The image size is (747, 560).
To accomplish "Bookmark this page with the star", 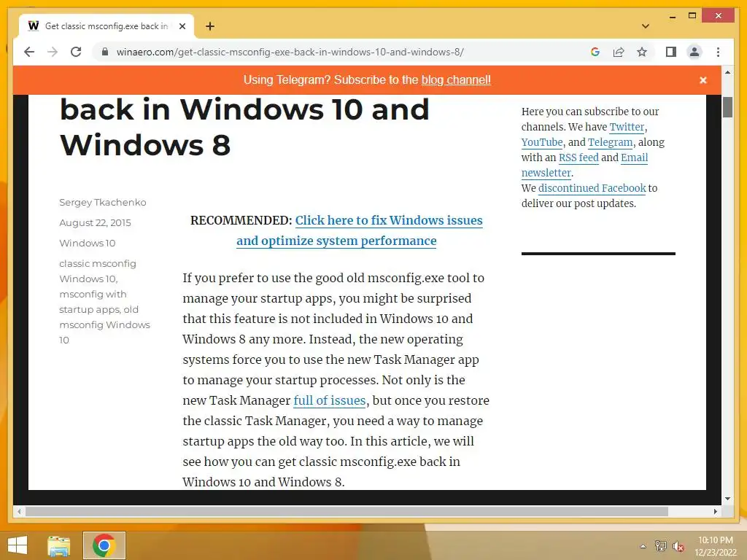I will (642, 52).
